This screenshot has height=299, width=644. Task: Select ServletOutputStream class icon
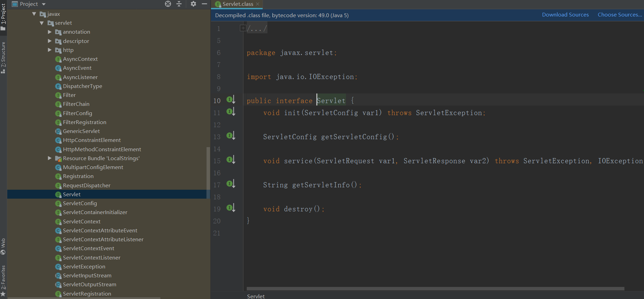tap(59, 285)
